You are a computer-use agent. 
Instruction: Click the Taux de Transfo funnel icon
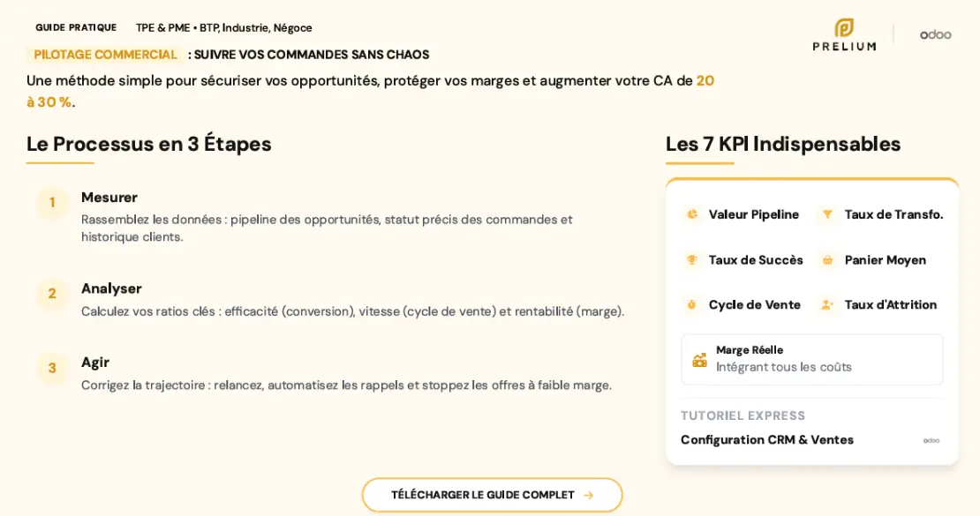click(827, 214)
